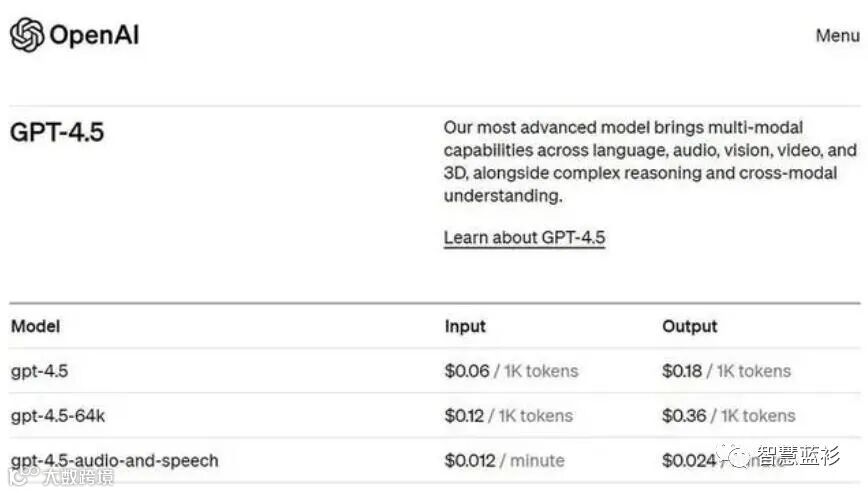Click the $0.06 input price
The image size is (868, 493).
click(467, 371)
